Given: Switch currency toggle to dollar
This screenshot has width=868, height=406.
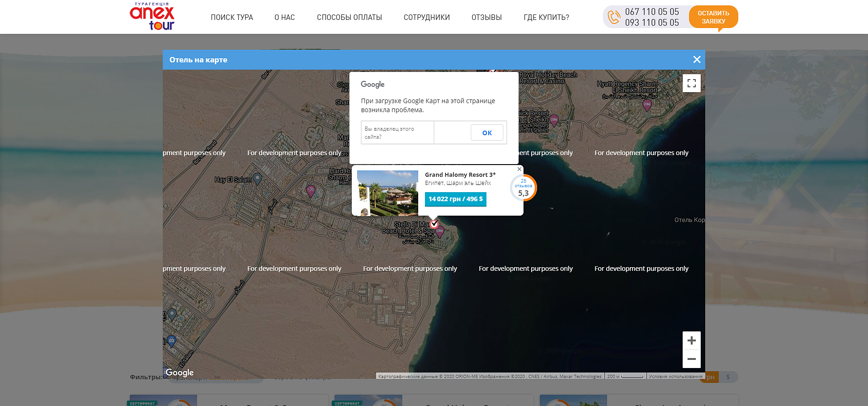Looking at the screenshot, I should click(x=728, y=377).
